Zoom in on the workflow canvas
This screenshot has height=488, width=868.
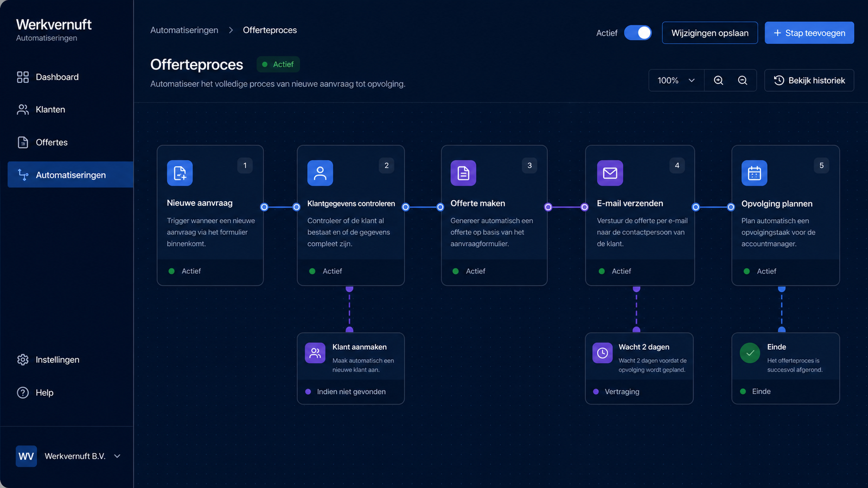point(718,80)
